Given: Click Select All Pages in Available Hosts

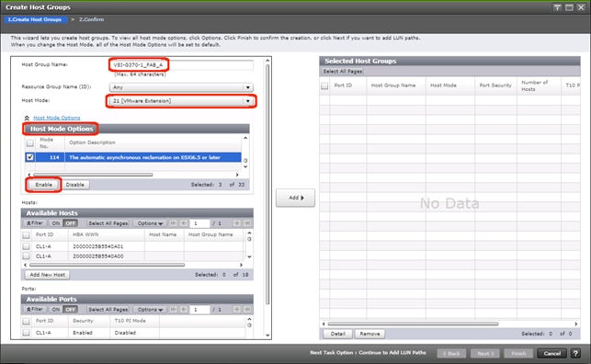Looking at the screenshot, I should click(x=108, y=223).
